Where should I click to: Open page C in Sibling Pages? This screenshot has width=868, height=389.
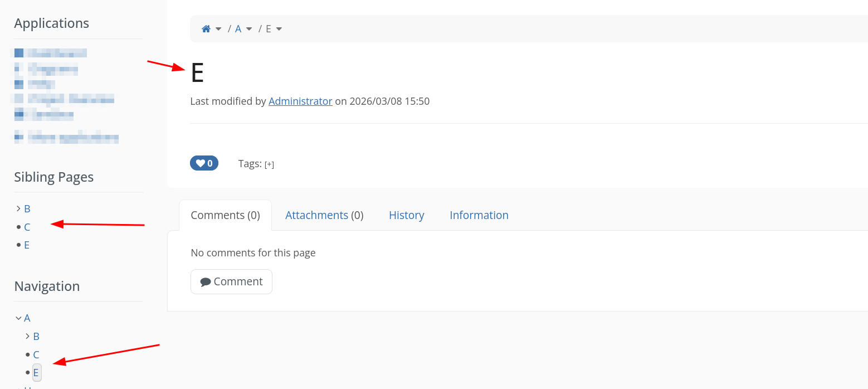(27, 227)
